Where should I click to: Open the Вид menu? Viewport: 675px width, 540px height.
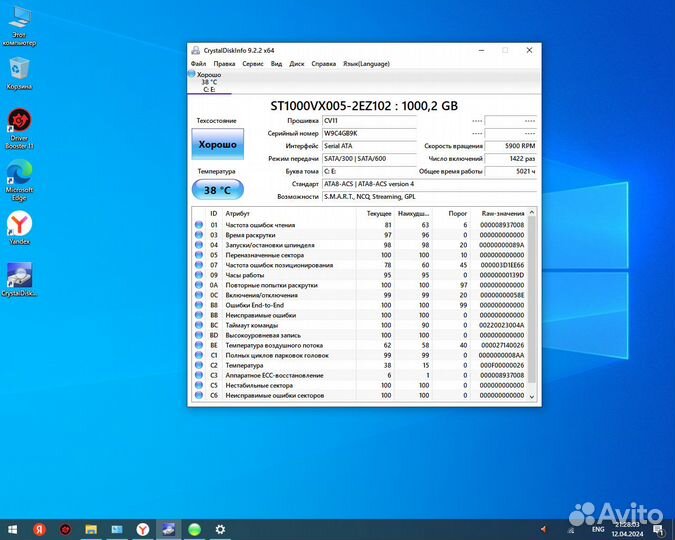[x=276, y=64]
